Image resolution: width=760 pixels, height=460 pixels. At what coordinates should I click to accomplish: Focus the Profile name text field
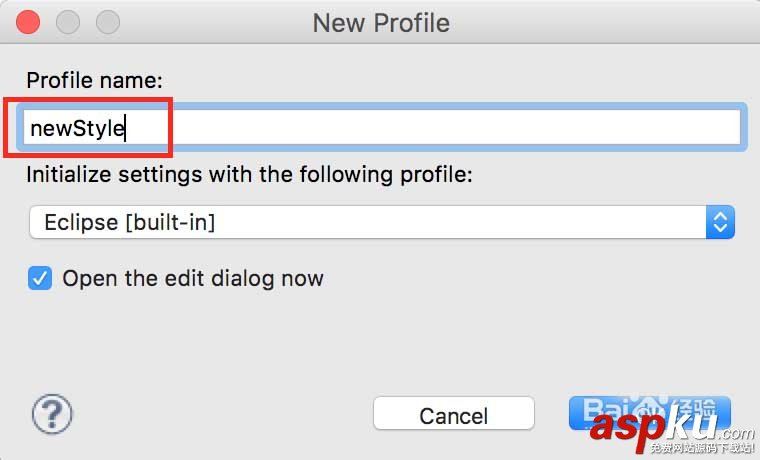point(450,127)
